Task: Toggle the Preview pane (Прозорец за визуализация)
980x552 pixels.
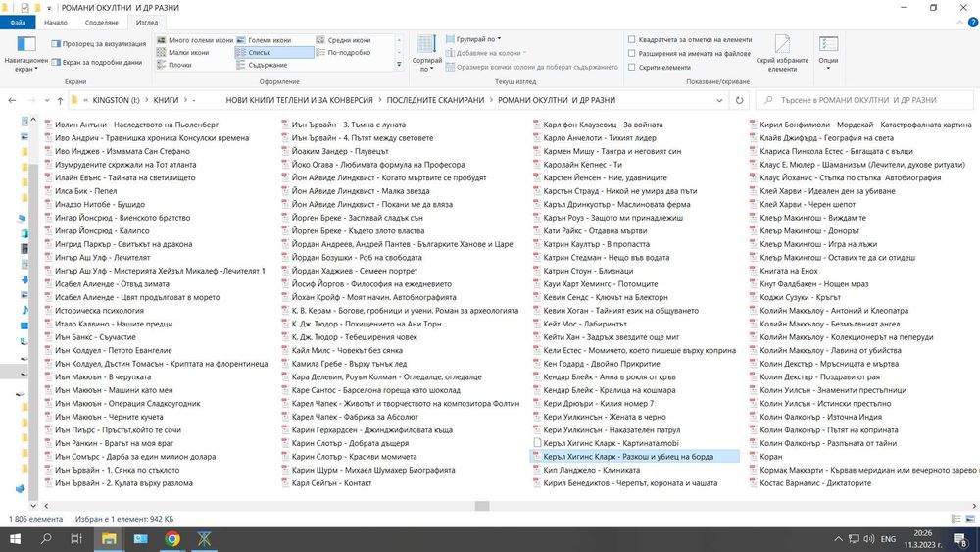Action: [98, 44]
